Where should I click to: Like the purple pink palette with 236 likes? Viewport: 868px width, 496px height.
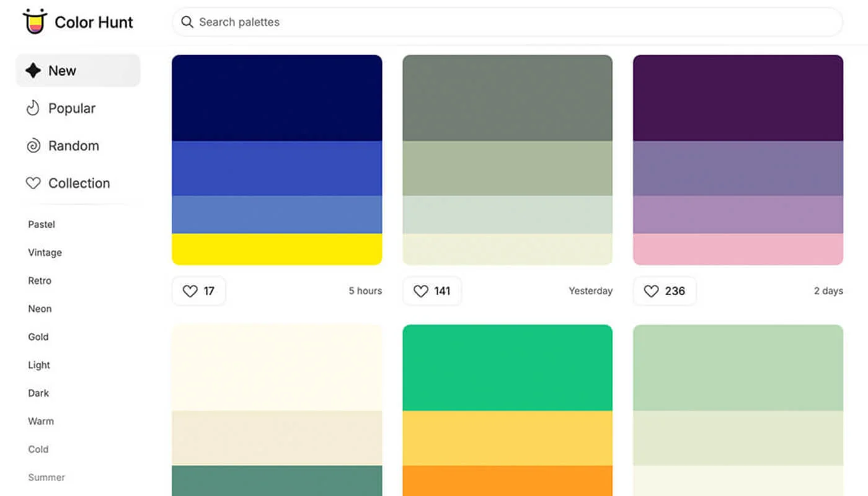pyautogui.click(x=664, y=291)
